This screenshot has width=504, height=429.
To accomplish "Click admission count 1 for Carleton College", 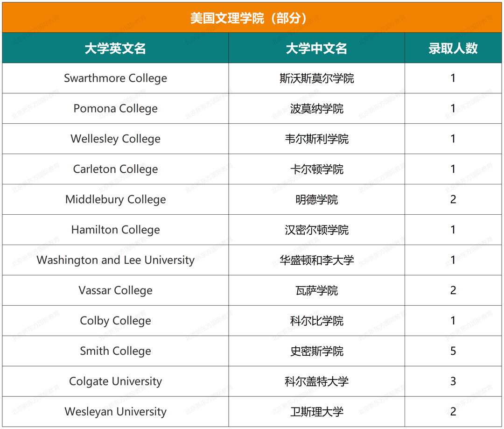I will [x=453, y=169].
